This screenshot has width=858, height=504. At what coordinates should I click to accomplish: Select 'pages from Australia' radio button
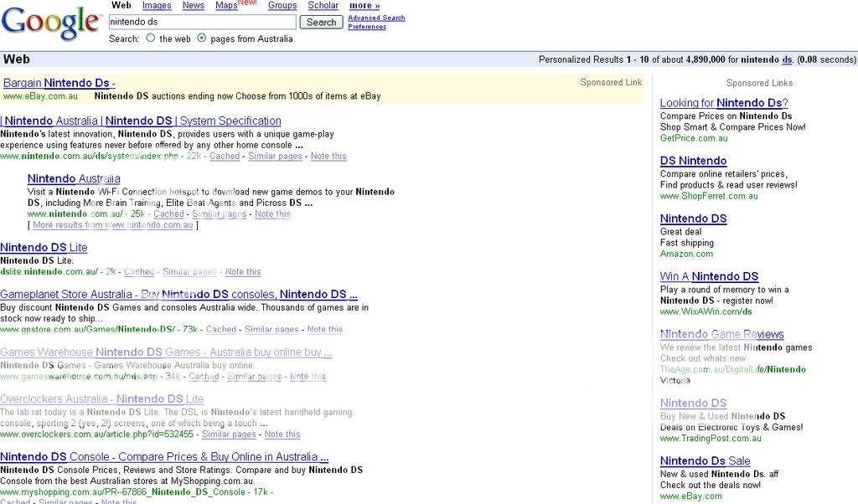pyautogui.click(x=201, y=39)
